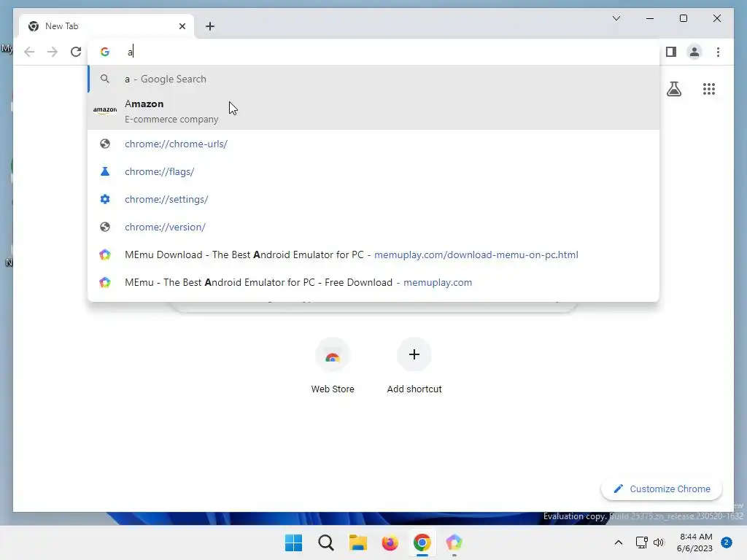Click Chrome icon in taskbar
The width and height of the screenshot is (747, 560).
point(422,542)
